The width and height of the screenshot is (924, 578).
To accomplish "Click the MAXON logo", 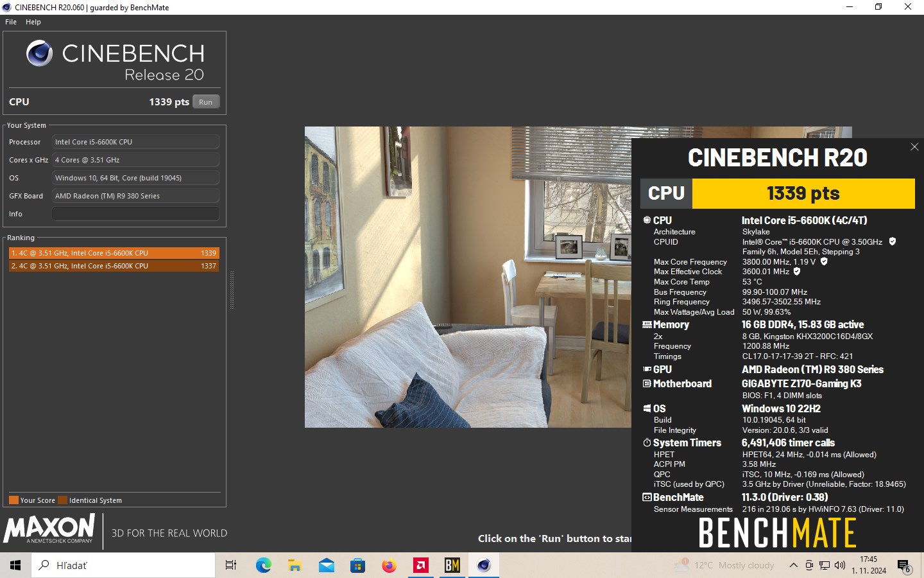I will click(x=49, y=529).
